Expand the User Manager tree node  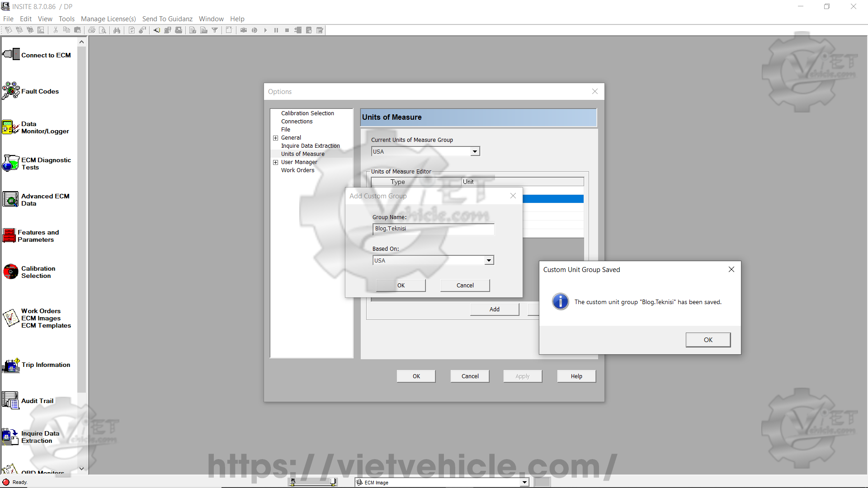point(275,162)
